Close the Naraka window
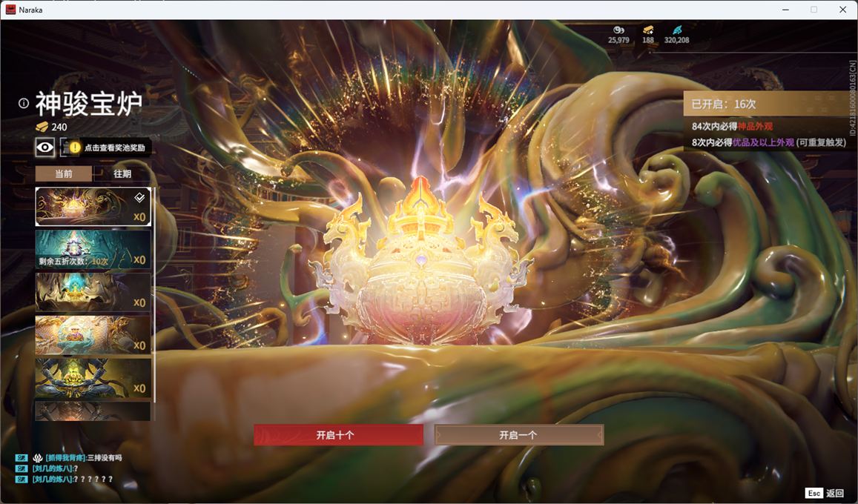This screenshot has height=504, width=858. (842, 10)
